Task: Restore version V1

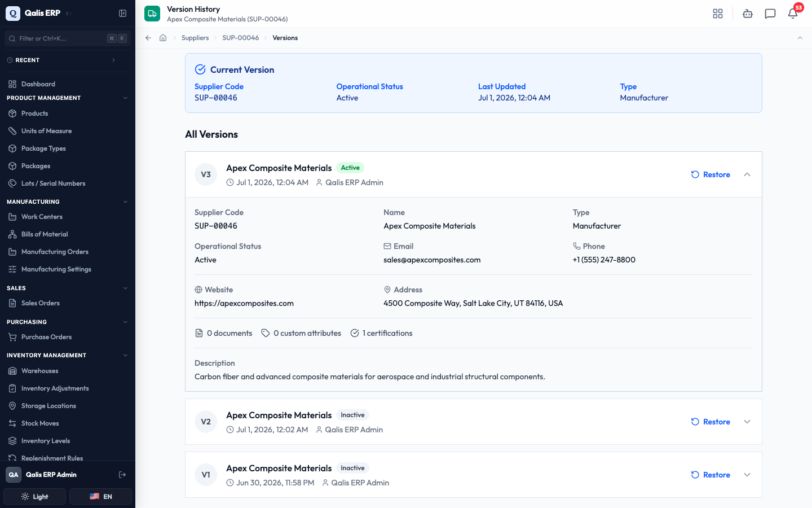Action: click(710, 475)
